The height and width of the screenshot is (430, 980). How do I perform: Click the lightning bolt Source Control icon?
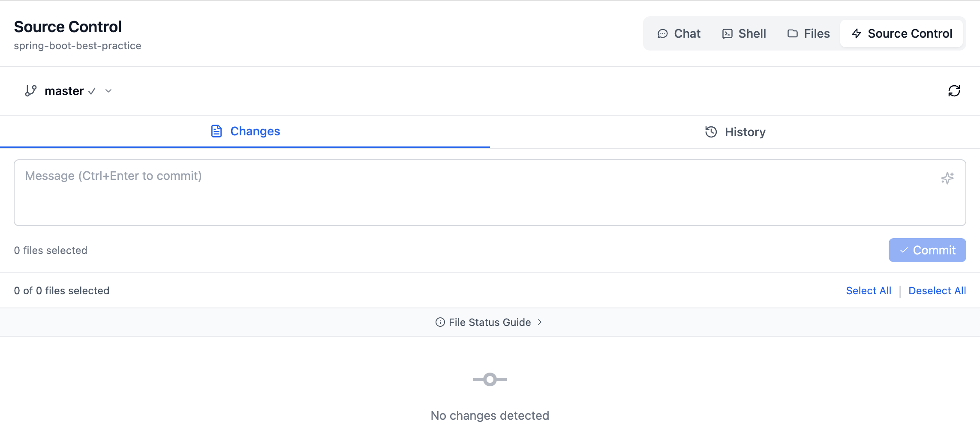(x=857, y=34)
